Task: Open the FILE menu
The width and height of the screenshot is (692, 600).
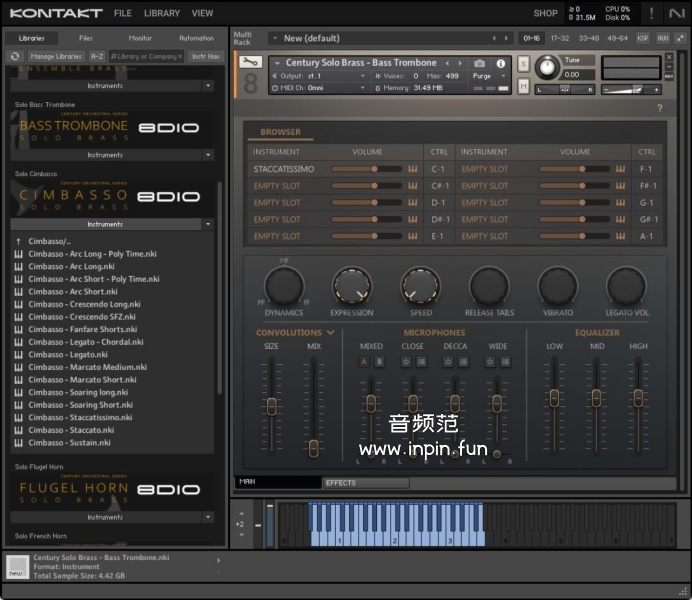Action: click(x=122, y=13)
